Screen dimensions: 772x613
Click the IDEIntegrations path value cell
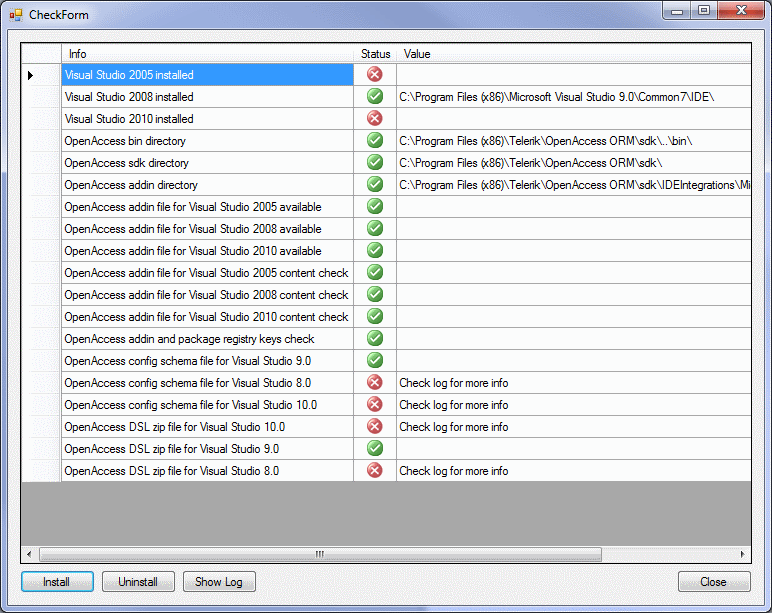tap(574, 185)
